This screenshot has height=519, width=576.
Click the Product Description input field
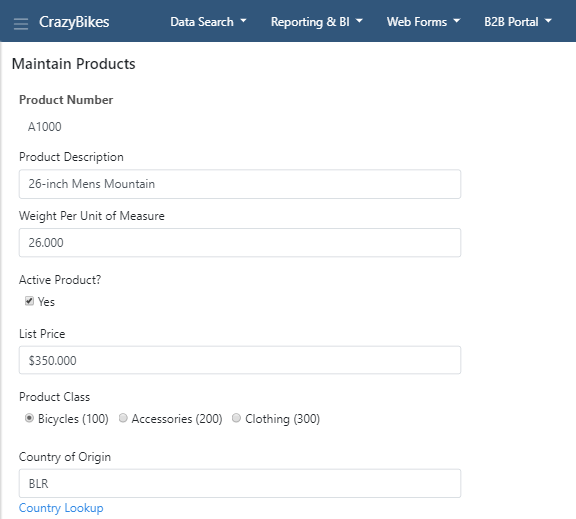click(x=240, y=184)
